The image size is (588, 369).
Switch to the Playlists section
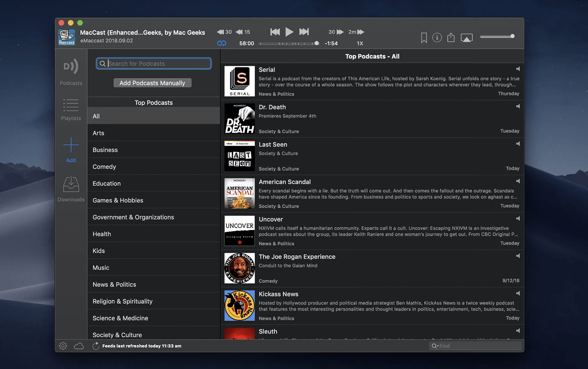coord(71,109)
